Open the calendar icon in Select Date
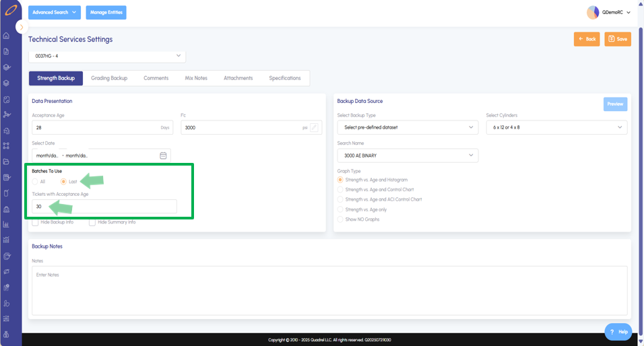This screenshot has height=346, width=644. pyautogui.click(x=163, y=155)
